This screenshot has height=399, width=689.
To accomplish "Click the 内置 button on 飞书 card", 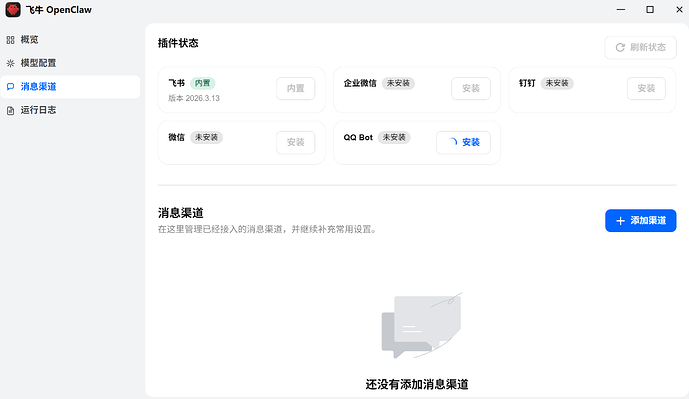I will [x=295, y=88].
